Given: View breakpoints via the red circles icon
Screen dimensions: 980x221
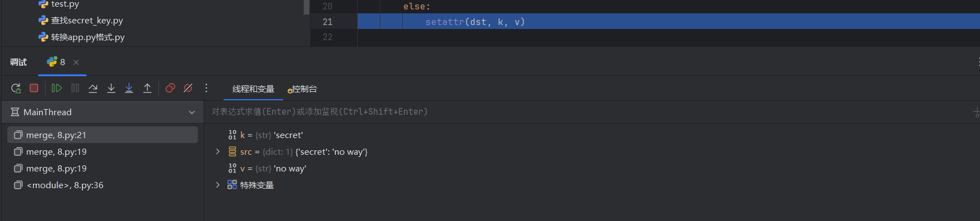Looking at the screenshot, I should pos(170,88).
